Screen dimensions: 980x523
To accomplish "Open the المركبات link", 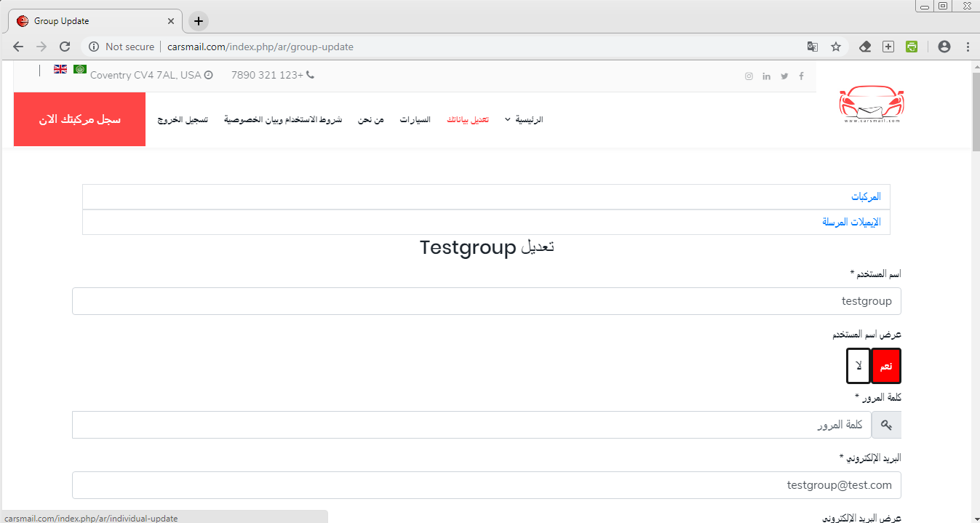I will point(866,197).
